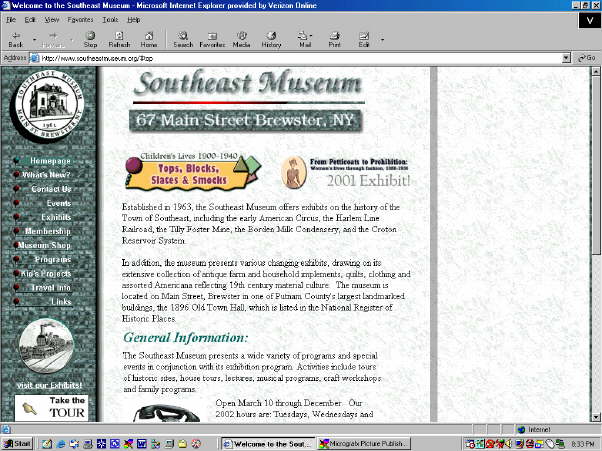602x451 pixels.
Task: Click the page scrollbar down arrow
Action: pyautogui.click(x=595, y=417)
